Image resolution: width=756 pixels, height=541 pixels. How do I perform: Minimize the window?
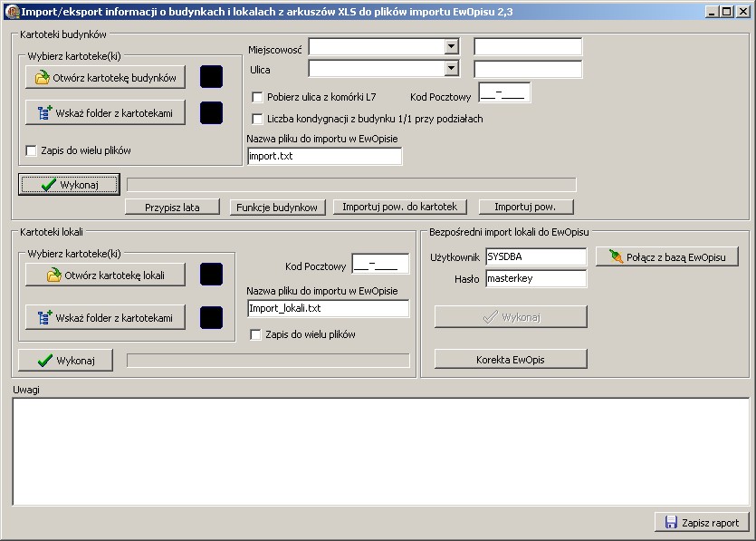tap(713, 12)
